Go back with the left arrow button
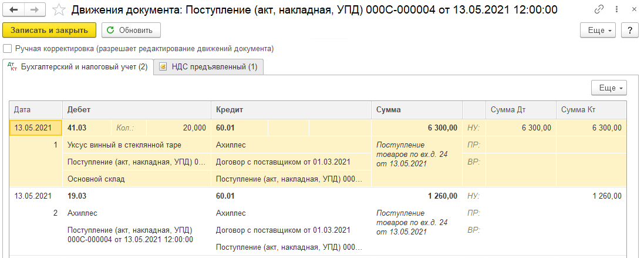This screenshot has height=258, width=644. pos(13,9)
